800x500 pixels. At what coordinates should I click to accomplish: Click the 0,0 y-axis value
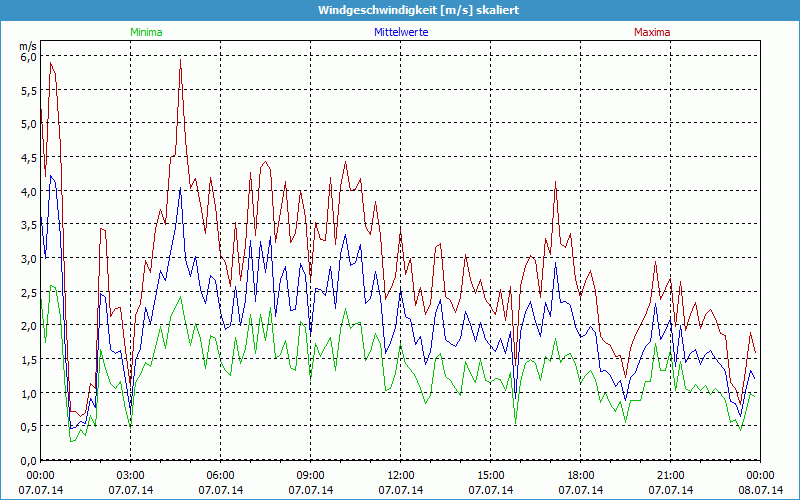tap(29, 461)
